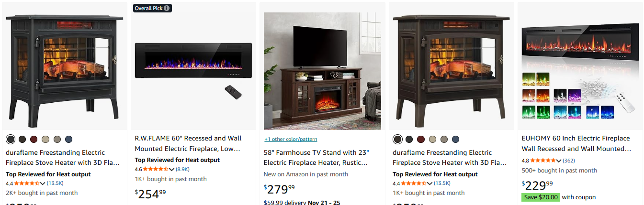Click the Overall Pick info icon
Viewport: 644px width, 205px height.
tap(167, 8)
